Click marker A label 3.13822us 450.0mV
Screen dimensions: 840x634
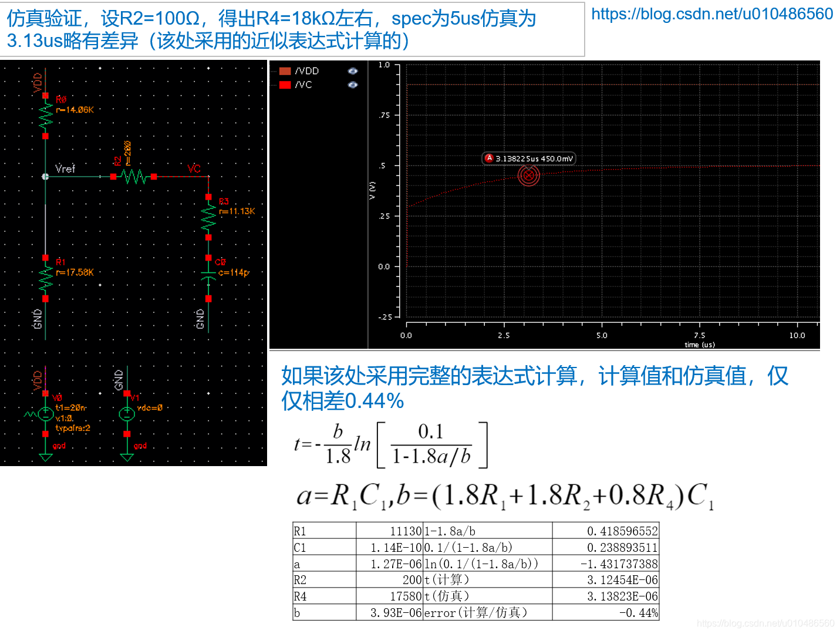tap(529, 158)
